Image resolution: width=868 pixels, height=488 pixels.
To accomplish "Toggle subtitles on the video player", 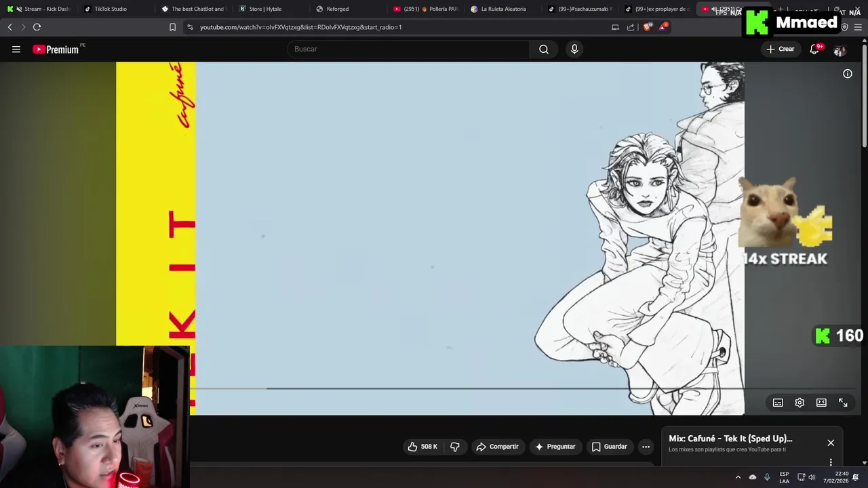I will [x=778, y=403].
